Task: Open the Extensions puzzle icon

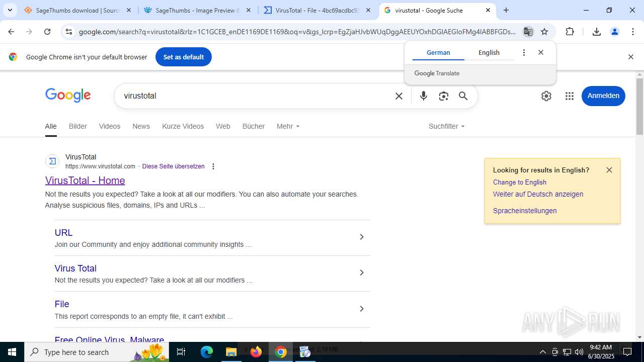Action: pos(570,32)
